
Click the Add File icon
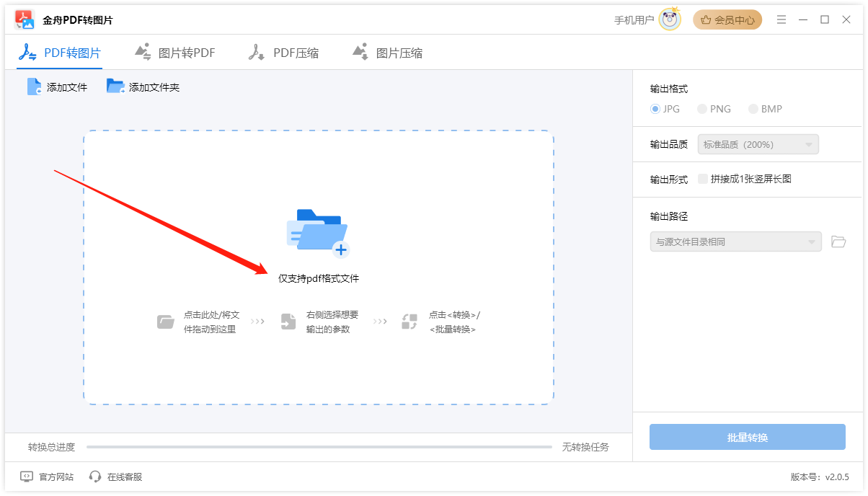34,87
